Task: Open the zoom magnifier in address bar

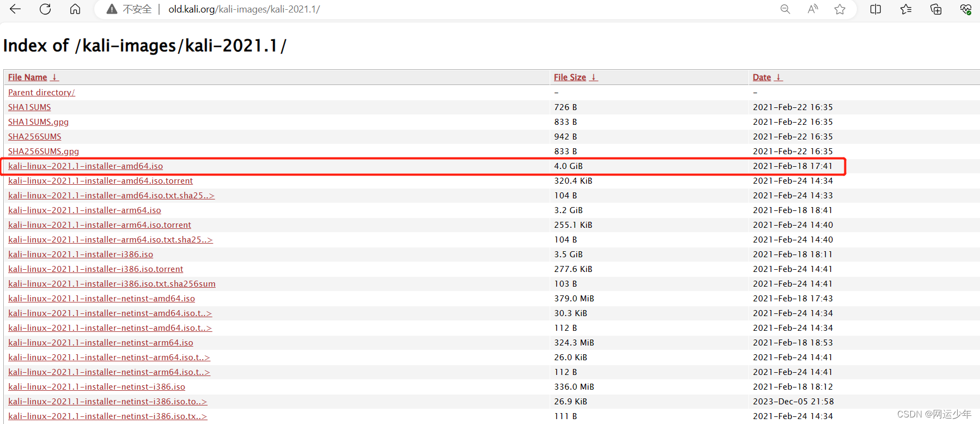Action: pyautogui.click(x=785, y=9)
